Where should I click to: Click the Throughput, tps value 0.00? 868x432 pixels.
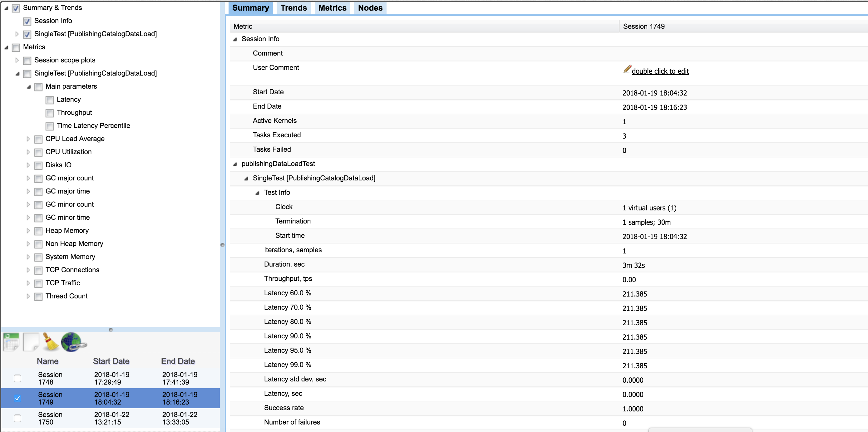(629, 280)
